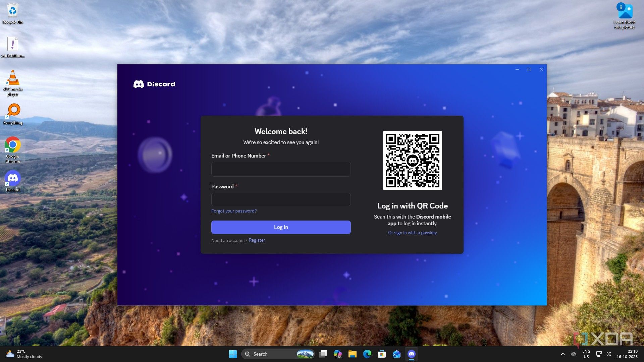644x362 pixels.
Task: Focus the Email or Phone Number field
Action: tap(281, 169)
